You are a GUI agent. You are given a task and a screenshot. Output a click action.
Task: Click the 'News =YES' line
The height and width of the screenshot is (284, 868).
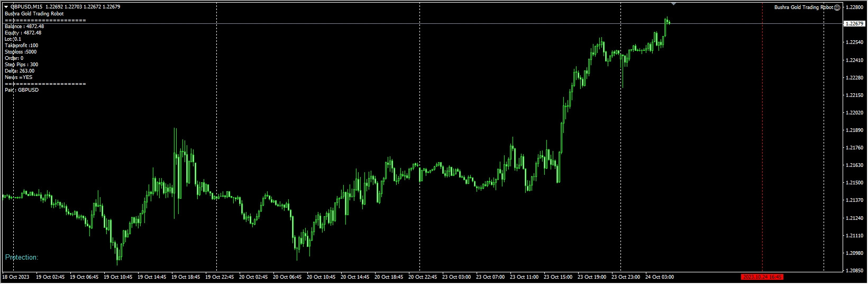coord(19,77)
